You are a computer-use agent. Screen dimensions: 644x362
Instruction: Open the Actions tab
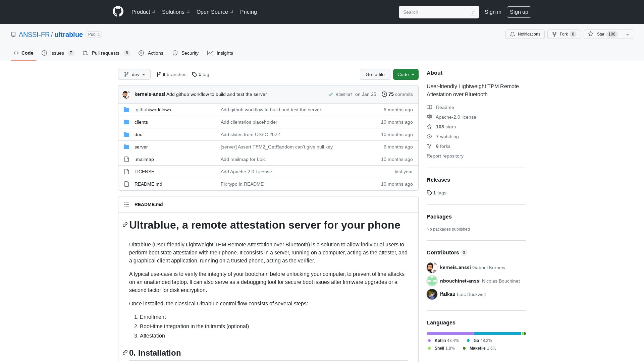click(x=151, y=53)
